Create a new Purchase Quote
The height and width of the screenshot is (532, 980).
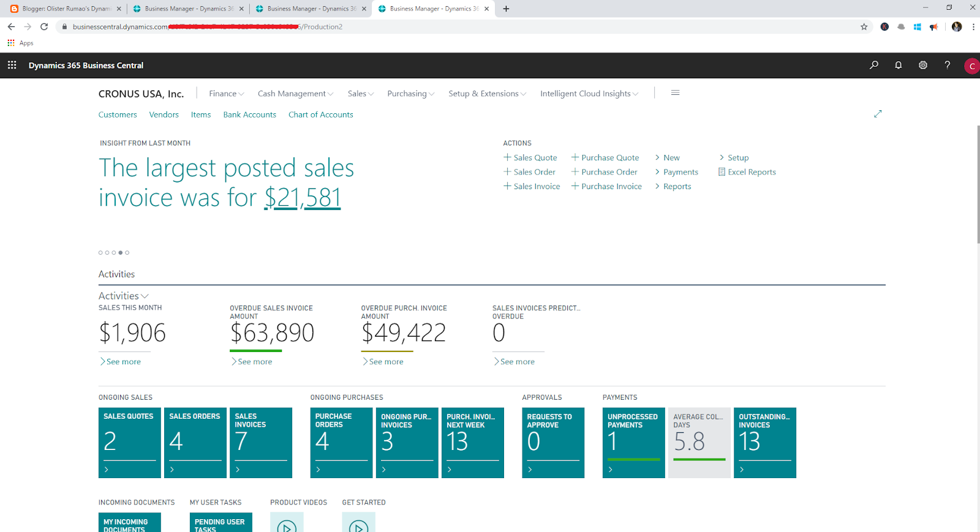point(605,157)
